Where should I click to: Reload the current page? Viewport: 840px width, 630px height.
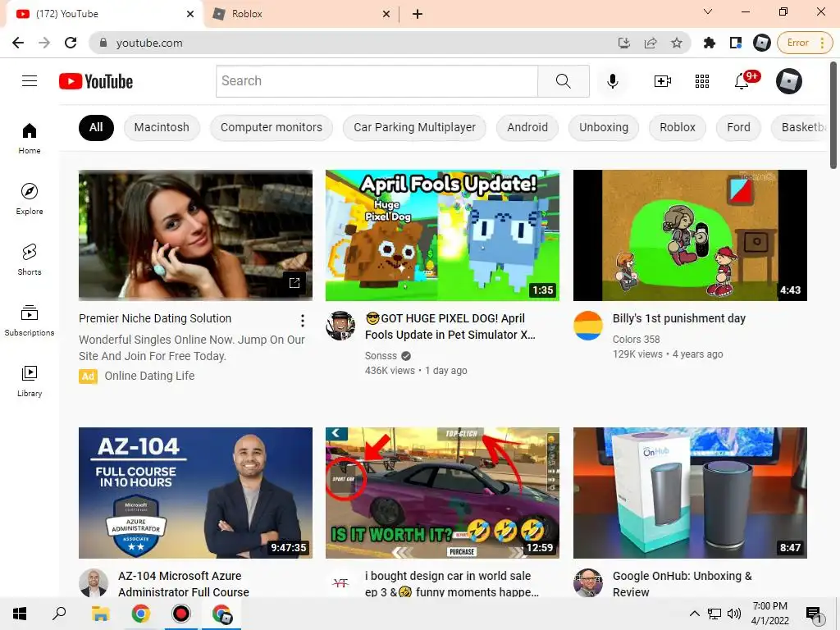(x=71, y=43)
